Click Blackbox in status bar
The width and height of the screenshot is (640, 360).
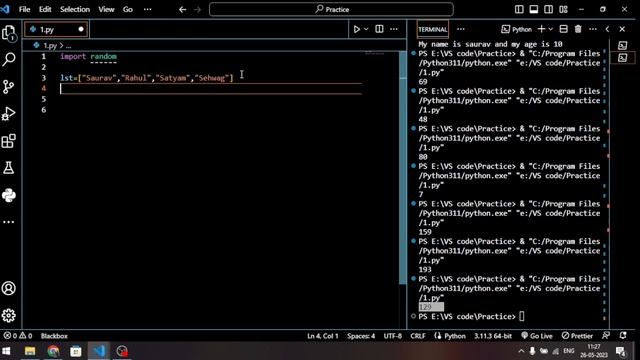pos(54,336)
